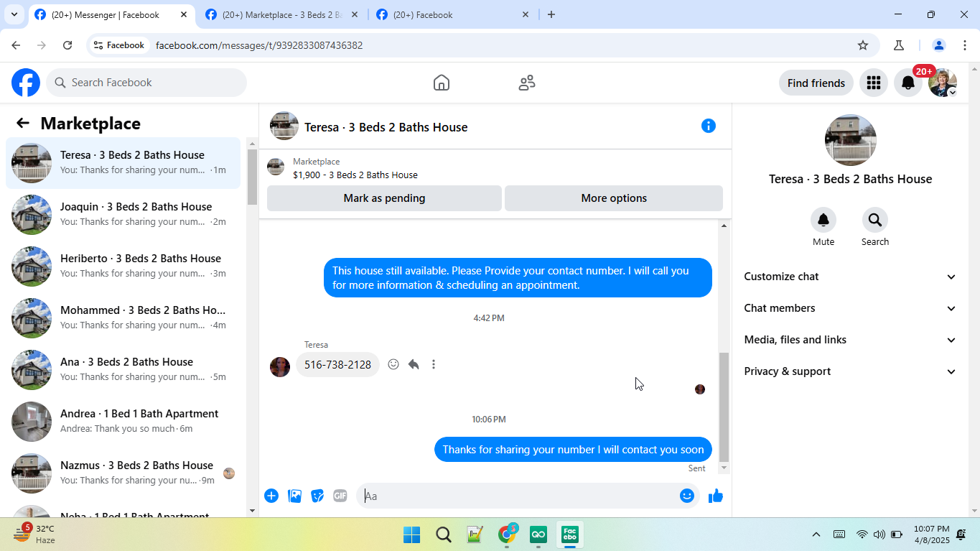980x551 pixels.
Task: Open the Facebook menu grid icon
Action: (874, 83)
